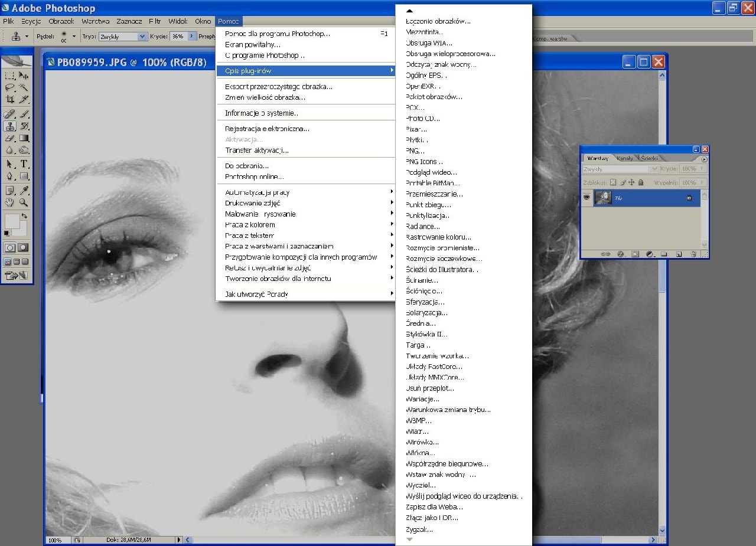Select the Eyedropper tool
This screenshot has width=756, height=546.
coord(24,190)
